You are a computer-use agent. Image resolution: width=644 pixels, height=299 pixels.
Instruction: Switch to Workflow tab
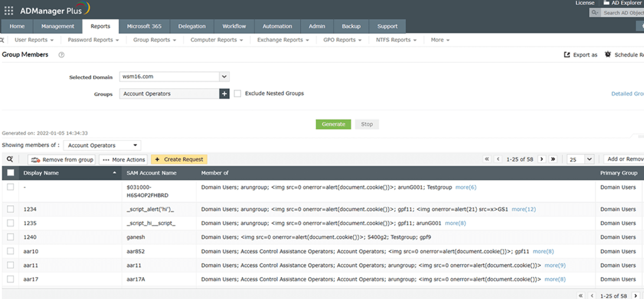(234, 26)
